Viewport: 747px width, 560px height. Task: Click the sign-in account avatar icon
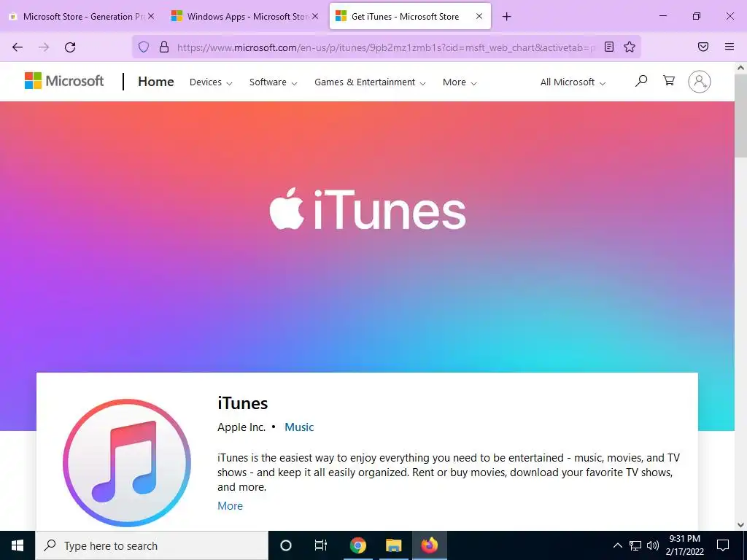[x=700, y=82]
